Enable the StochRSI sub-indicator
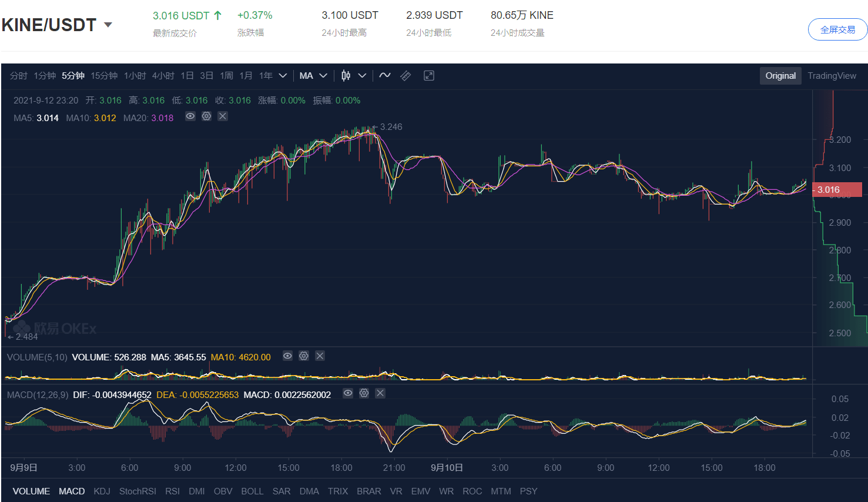868x502 pixels. click(x=138, y=491)
